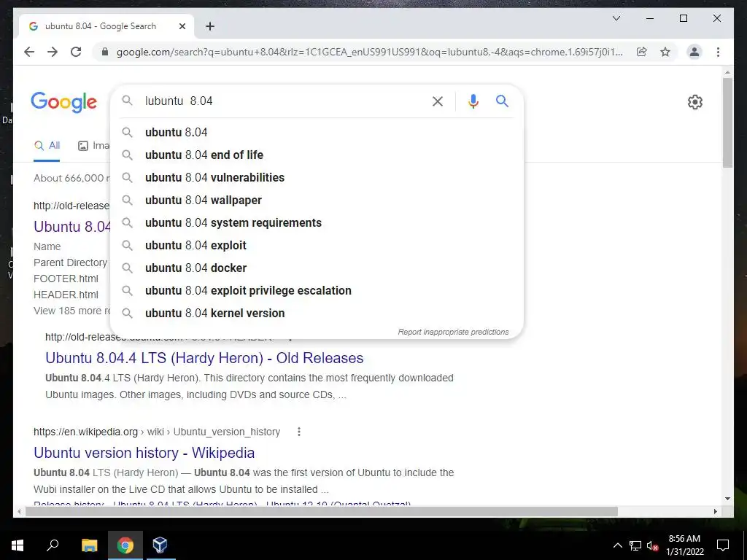
Task: Go to Google homepage logo
Action: click(64, 102)
